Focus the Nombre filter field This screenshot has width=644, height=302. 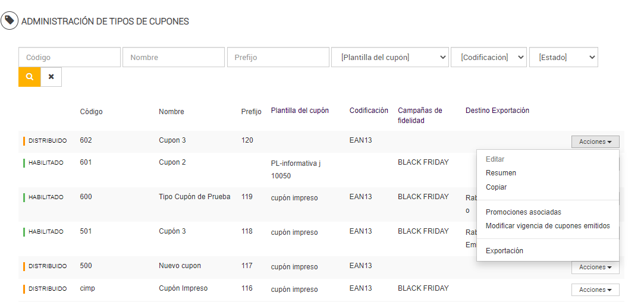tap(174, 58)
